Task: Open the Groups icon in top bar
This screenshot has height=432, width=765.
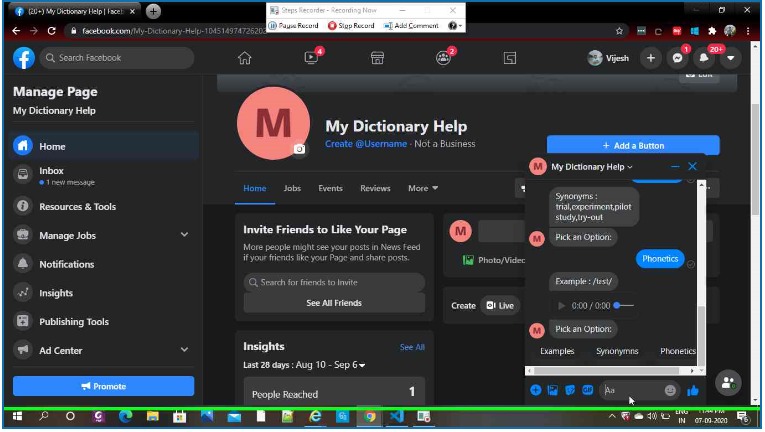Action: (x=443, y=58)
